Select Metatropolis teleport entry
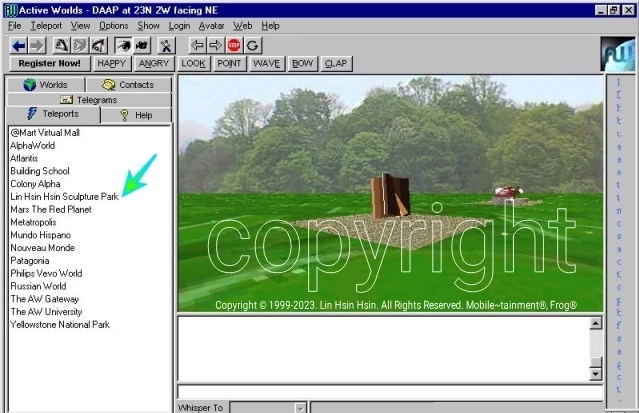The image size is (639, 413). click(33, 222)
